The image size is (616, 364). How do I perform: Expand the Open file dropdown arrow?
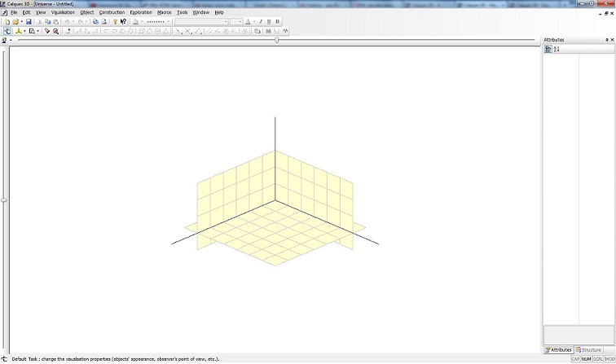point(22,22)
